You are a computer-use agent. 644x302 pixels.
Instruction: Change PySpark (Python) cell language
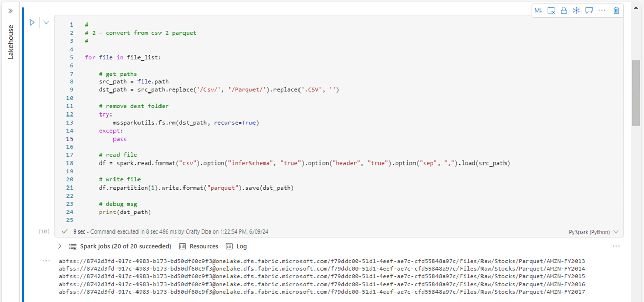593,232
